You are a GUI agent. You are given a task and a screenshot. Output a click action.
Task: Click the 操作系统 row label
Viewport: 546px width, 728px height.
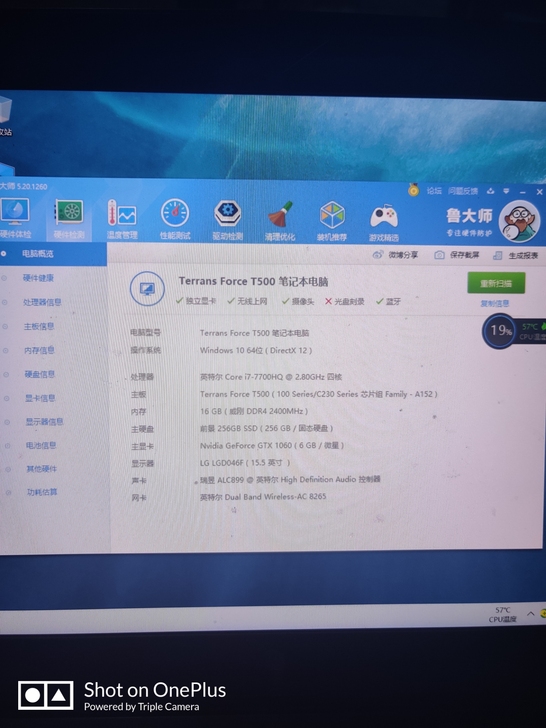146,350
